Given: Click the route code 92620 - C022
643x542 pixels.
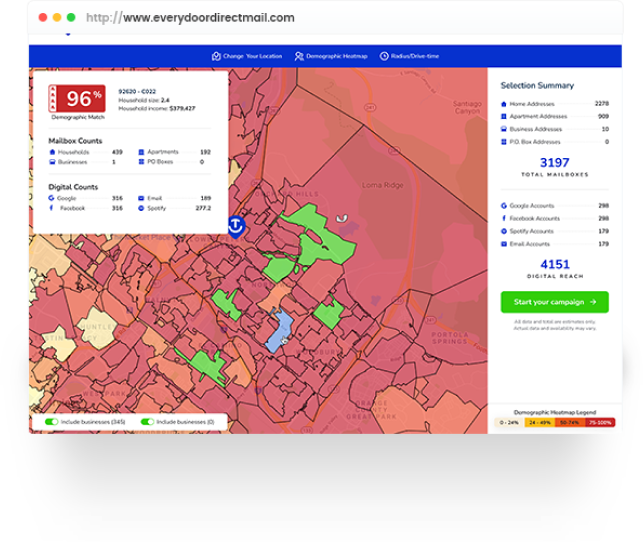Looking at the screenshot, I should tap(137, 91).
